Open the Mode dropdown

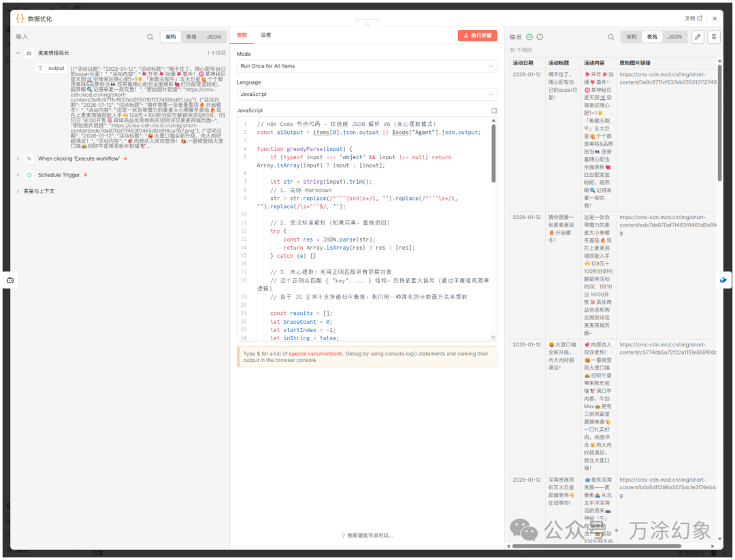tap(366, 66)
